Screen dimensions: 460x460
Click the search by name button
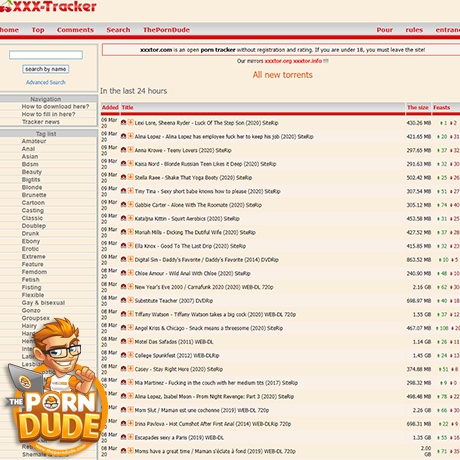46,69
